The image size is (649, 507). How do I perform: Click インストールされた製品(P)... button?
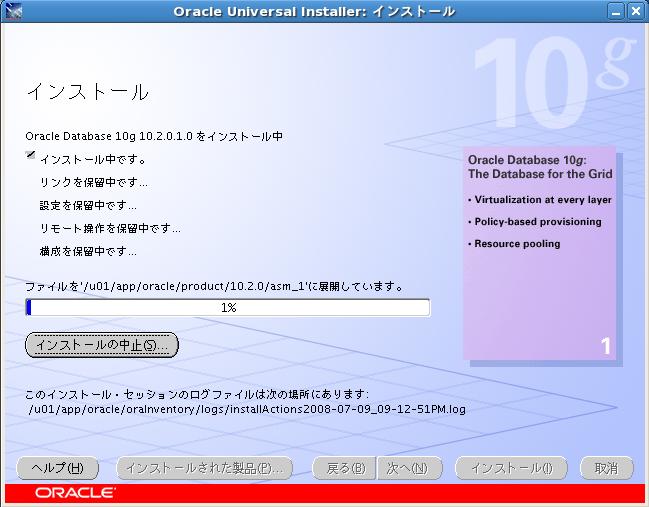[x=204, y=468]
